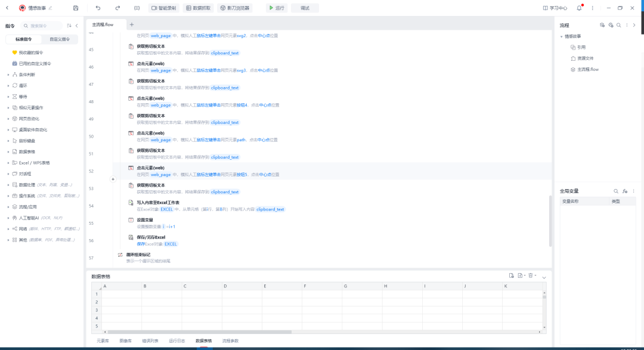Collapse the 数据表格 bottom panel chevron
The height and width of the screenshot is (350, 644).
pos(544,278)
